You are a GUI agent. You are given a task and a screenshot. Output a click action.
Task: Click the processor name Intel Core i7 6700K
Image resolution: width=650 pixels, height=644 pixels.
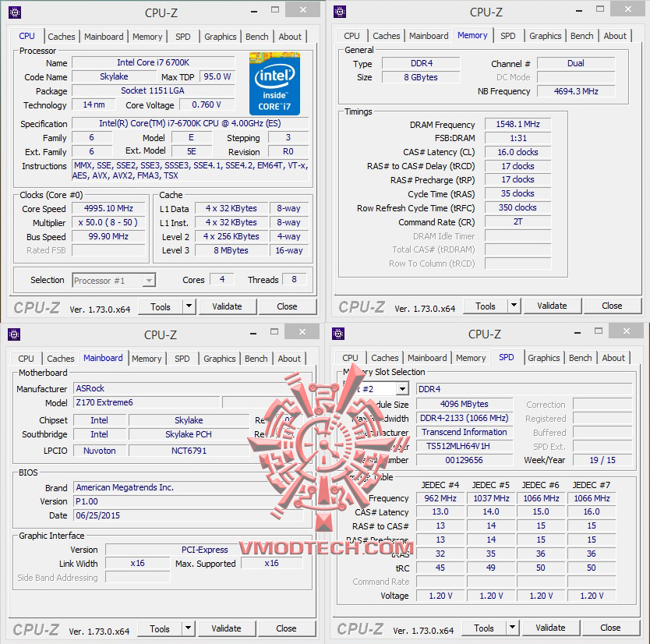(153, 62)
